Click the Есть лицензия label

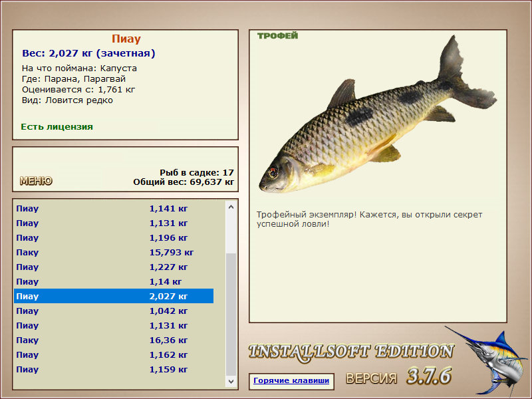pos(57,127)
